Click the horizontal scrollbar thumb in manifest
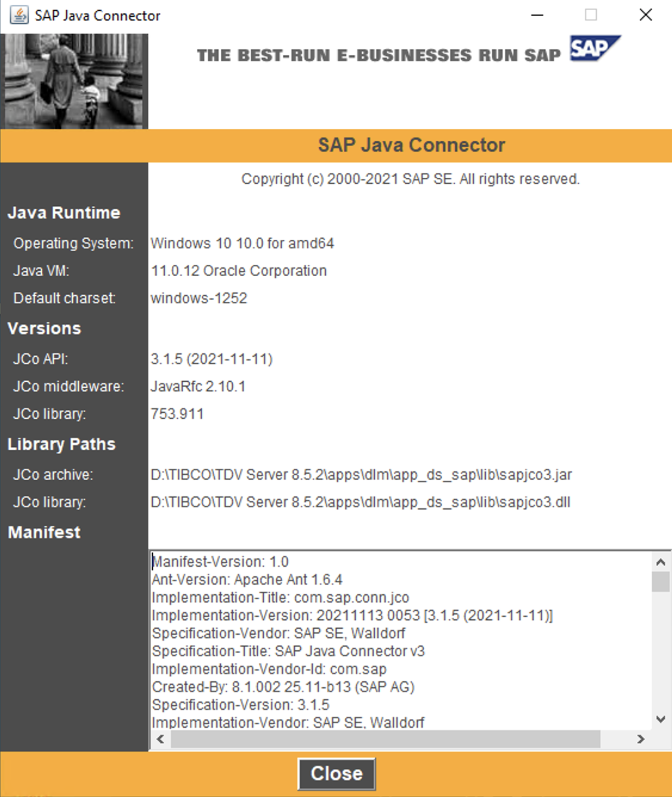 [x=386, y=739]
